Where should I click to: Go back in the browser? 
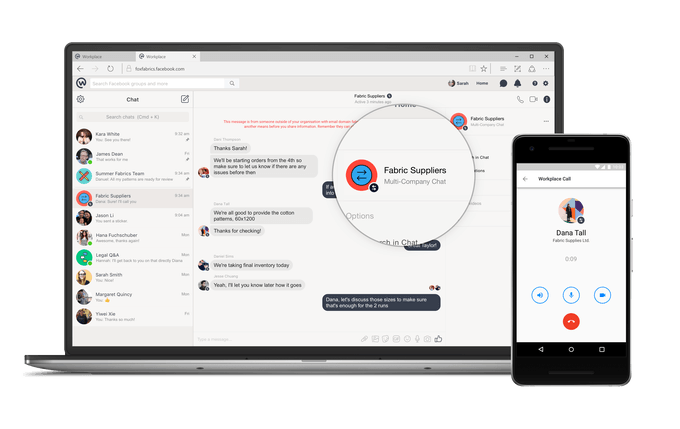[x=81, y=69]
